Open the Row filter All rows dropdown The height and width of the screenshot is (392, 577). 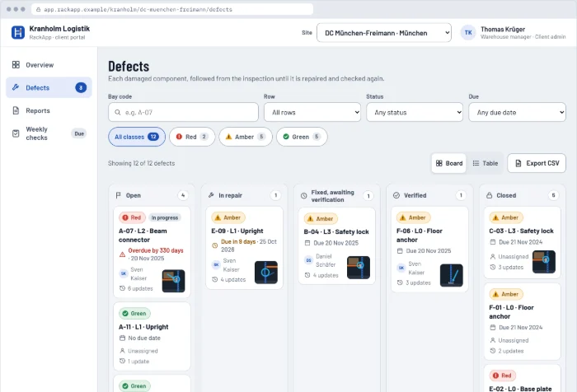click(x=312, y=112)
